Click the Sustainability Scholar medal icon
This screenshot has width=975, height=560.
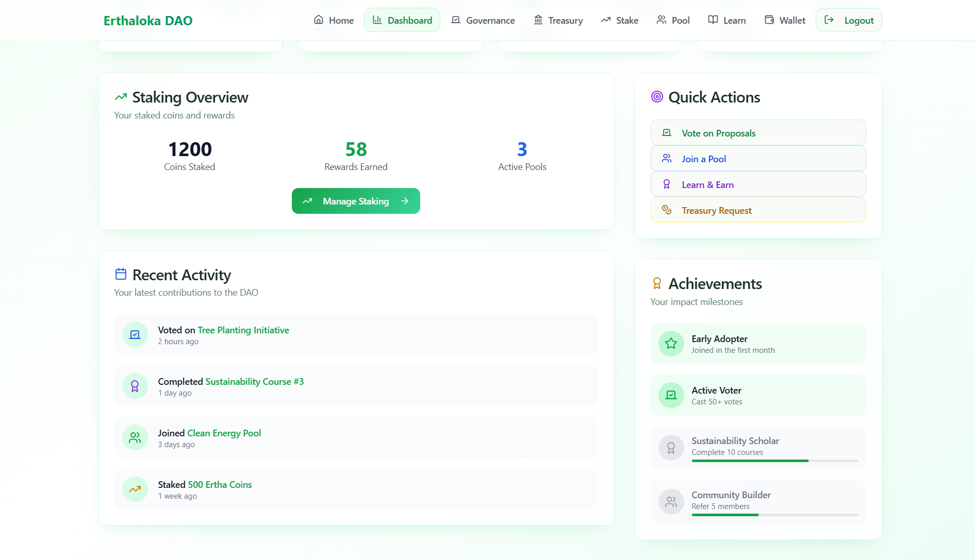(671, 448)
